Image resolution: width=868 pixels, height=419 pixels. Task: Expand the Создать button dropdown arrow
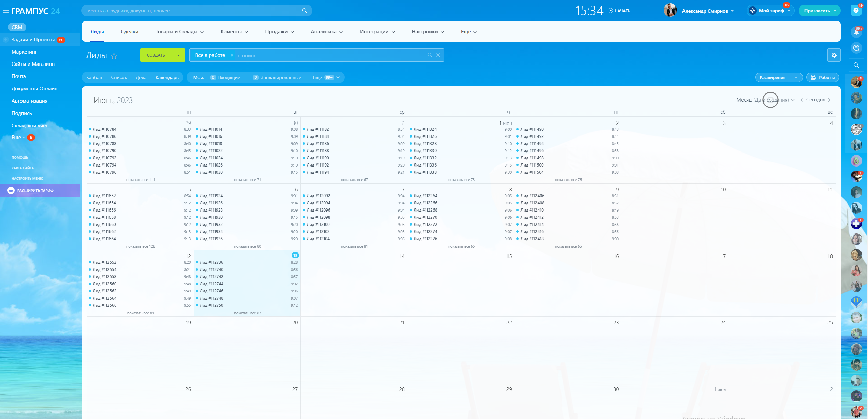point(178,55)
